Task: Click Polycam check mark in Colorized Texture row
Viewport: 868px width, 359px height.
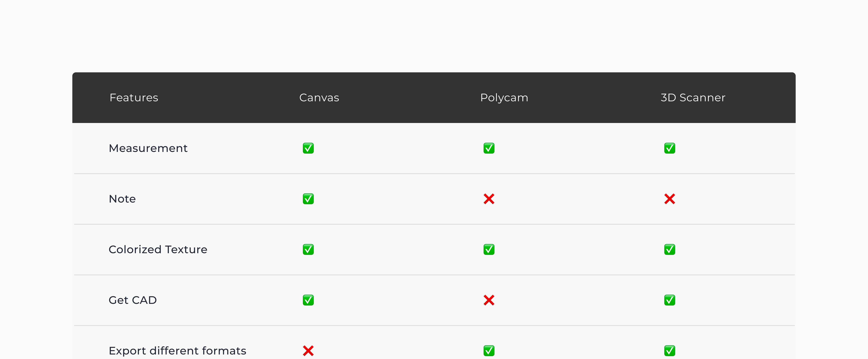Action: tap(488, 249)
